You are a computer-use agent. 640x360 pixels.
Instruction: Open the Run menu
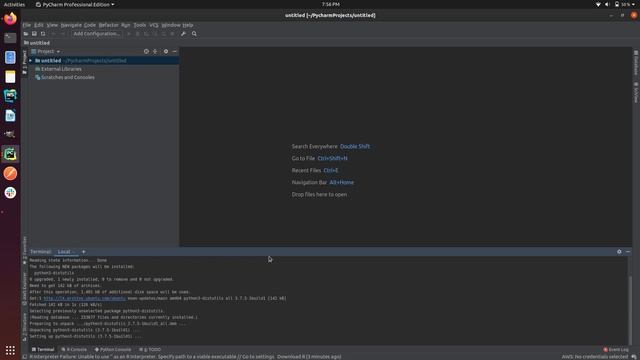click(125, 25)
